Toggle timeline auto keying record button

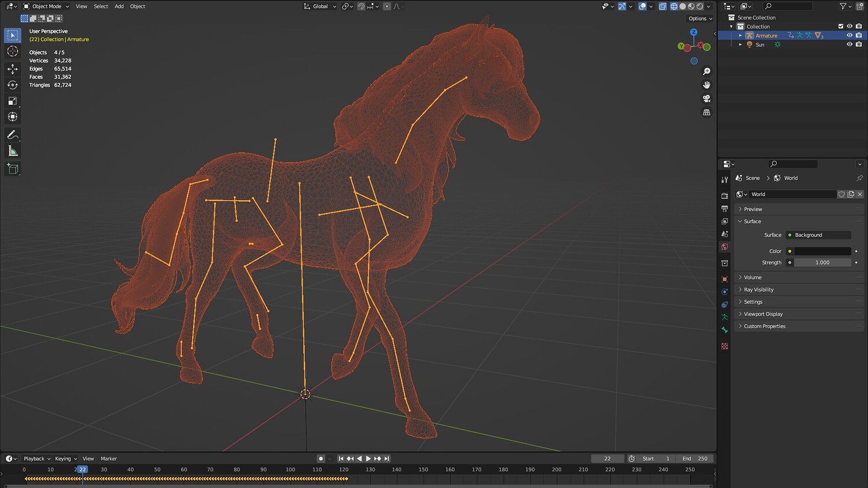[321, 459]
